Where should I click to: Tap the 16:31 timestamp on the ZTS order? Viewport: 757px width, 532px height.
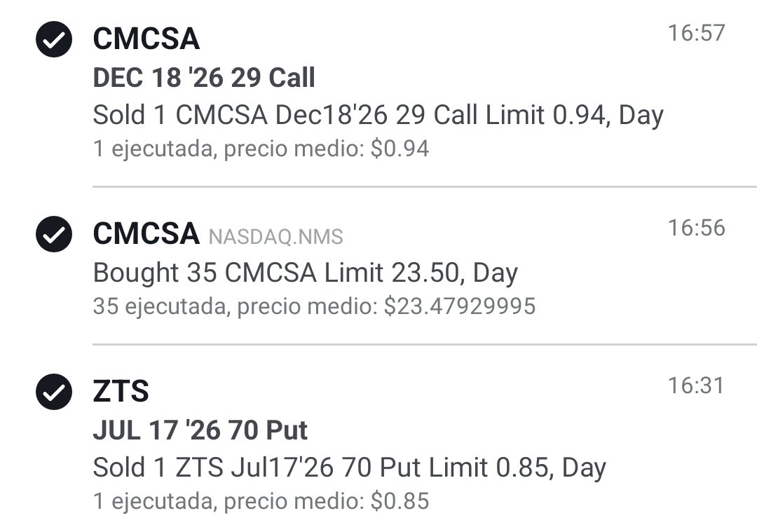(x=696, y=386)
